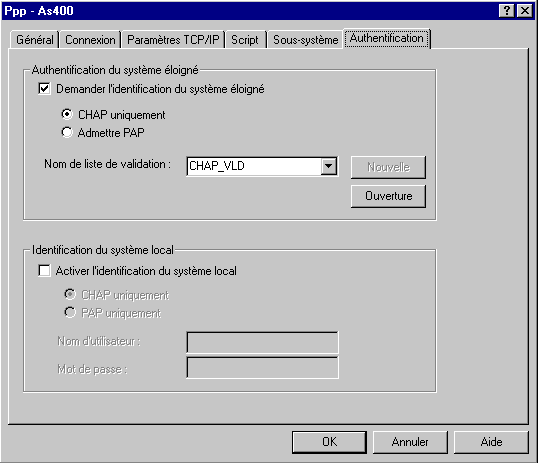Go to Paramètres TCP/IP tab

pyautogui.click(x=173, y=40)
